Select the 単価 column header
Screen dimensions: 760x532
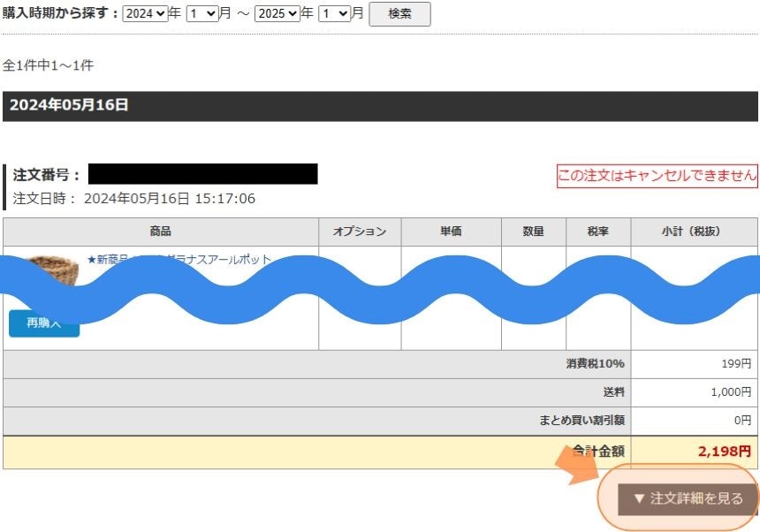tap(451, 232)
